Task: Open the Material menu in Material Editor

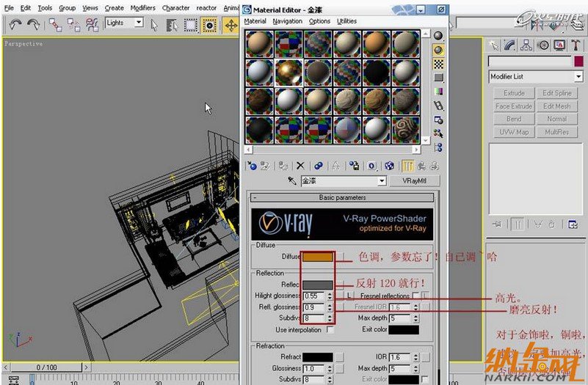Action: pos(255,21)
